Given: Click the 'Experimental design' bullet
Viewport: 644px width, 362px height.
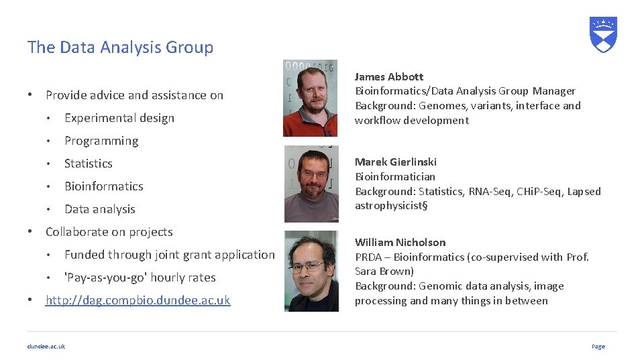Looking at the screenshot, I should pos(119,118).
